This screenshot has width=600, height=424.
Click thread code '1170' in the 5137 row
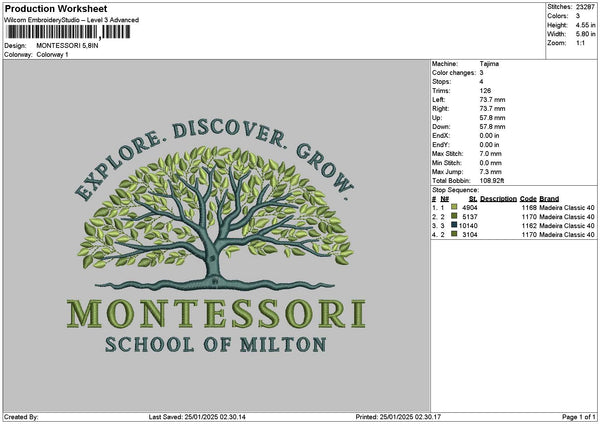[x=529, y=217]
